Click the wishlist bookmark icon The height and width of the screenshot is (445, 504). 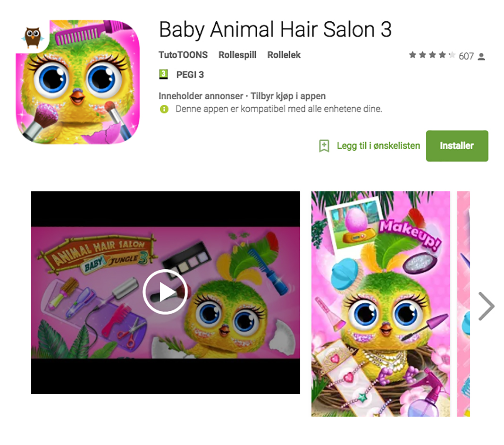[x=324, y=146]
